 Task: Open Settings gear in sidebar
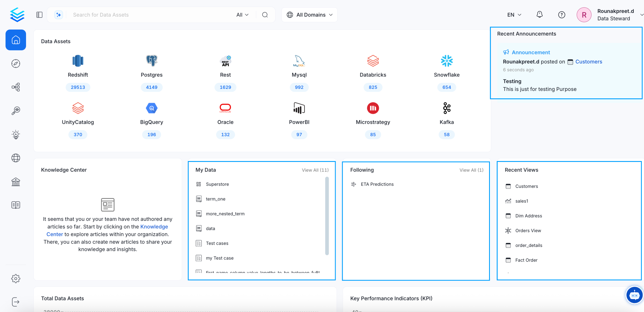(16, 278)
